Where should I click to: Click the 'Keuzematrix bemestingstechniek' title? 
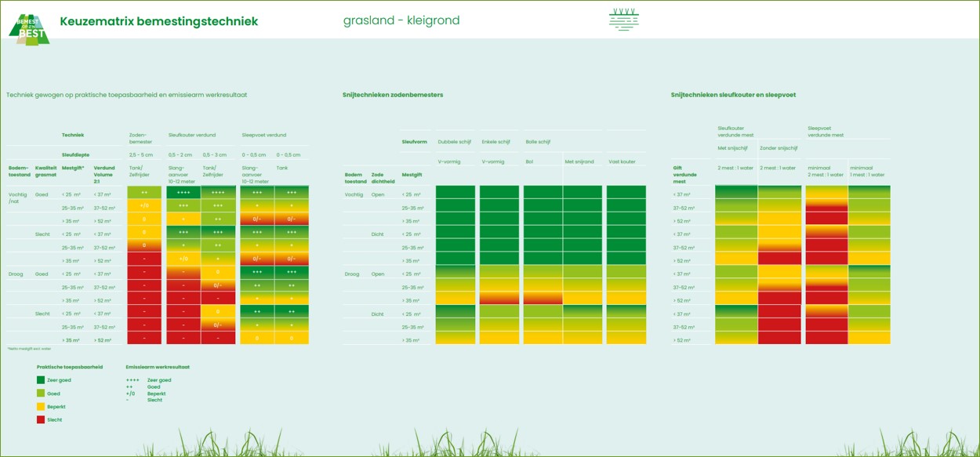[158, 21]
